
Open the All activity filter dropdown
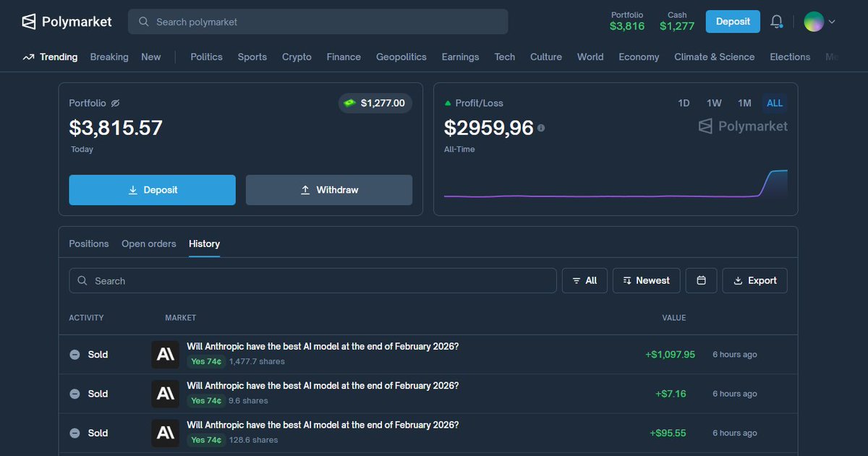[x=584, y=280]
